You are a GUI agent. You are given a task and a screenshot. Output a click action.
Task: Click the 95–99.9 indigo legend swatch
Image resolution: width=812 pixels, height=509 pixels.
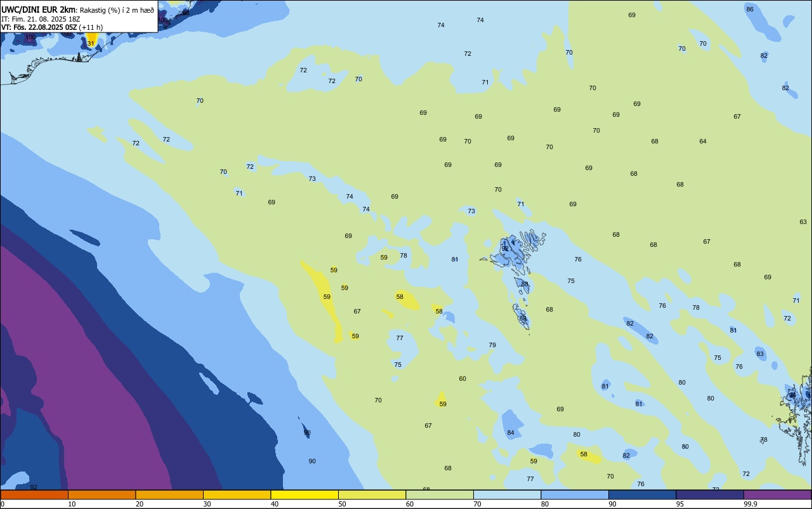pyautogui.click(x=710, y=494)
